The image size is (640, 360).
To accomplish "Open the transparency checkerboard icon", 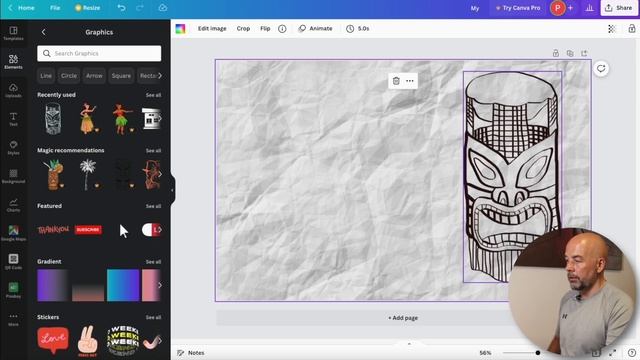I will tap(611, 29).
